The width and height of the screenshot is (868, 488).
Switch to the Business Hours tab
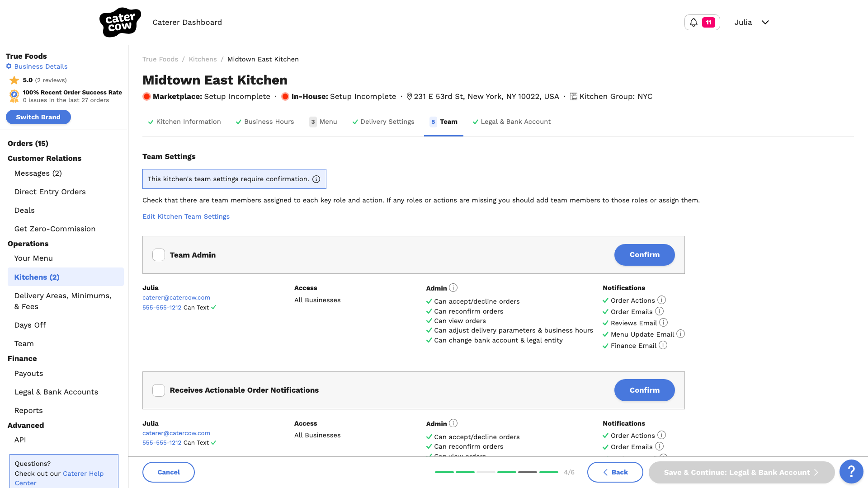pyautogui.click(x=265, y=122)
